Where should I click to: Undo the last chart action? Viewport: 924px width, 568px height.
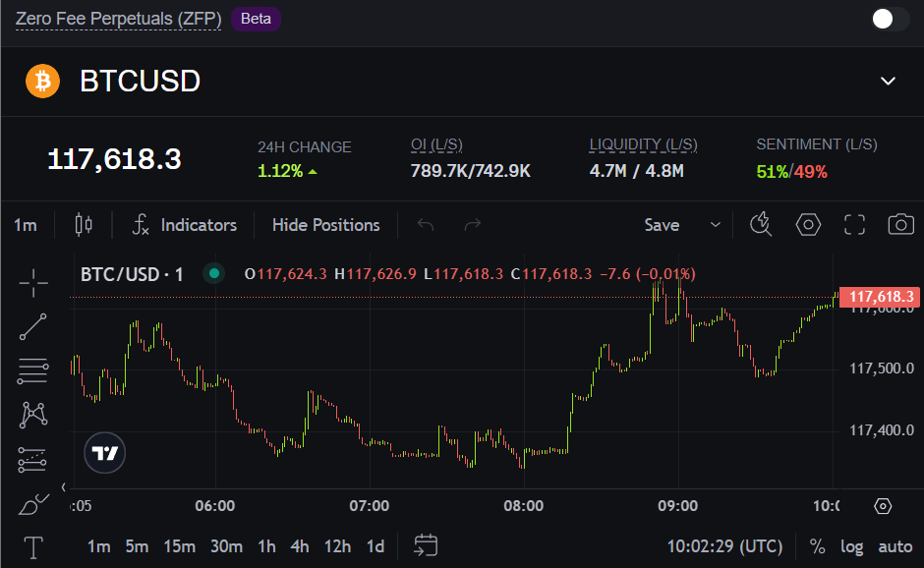tap(426, 225)
